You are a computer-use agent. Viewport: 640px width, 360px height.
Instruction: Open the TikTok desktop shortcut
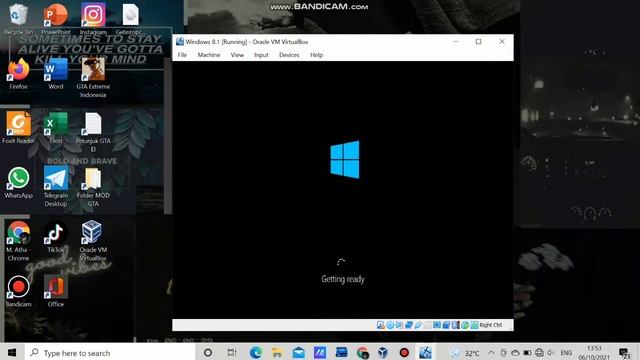(56, 236)
